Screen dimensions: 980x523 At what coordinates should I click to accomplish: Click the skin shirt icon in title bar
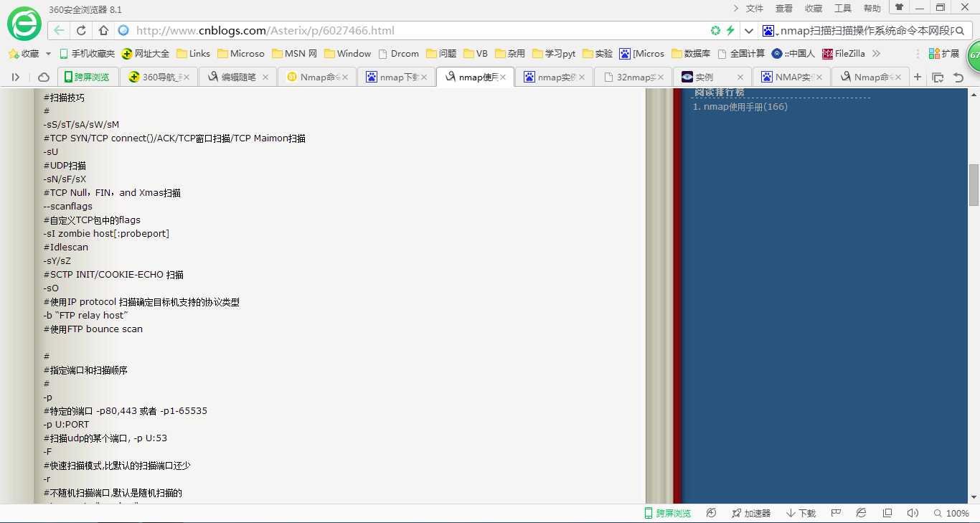click(899, 7)
